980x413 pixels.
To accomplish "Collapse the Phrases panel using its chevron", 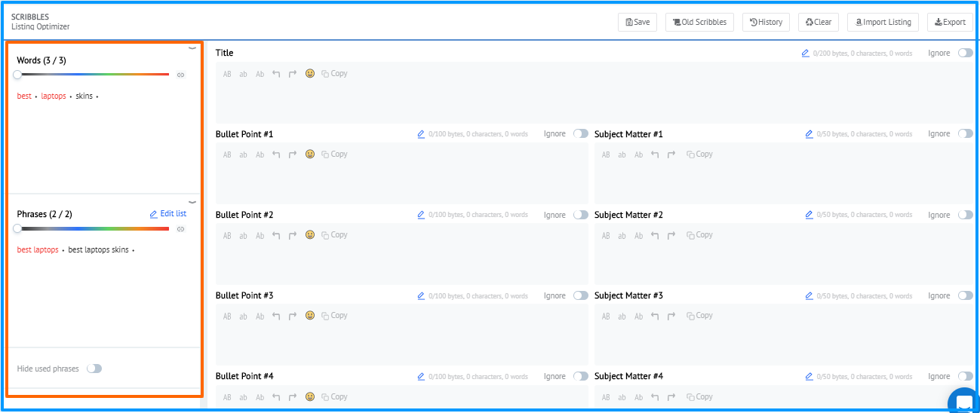I will point(192,202).
